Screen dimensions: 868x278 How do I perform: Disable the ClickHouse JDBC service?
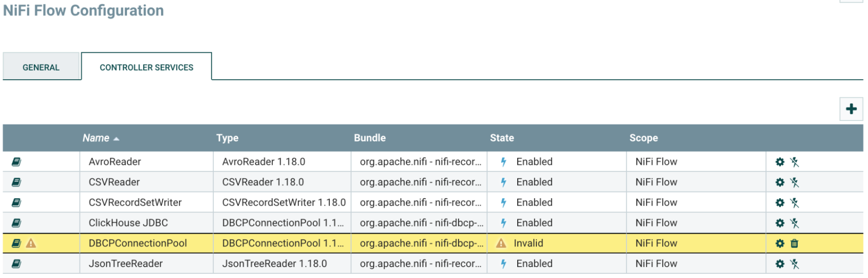pos(795,223)
